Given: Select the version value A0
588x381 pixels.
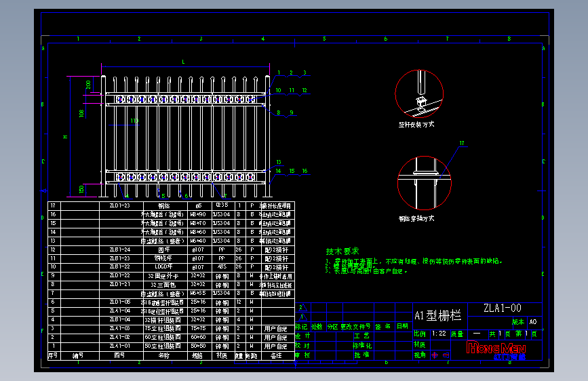Looking at the screenshot, I should (x=533, y=322).
